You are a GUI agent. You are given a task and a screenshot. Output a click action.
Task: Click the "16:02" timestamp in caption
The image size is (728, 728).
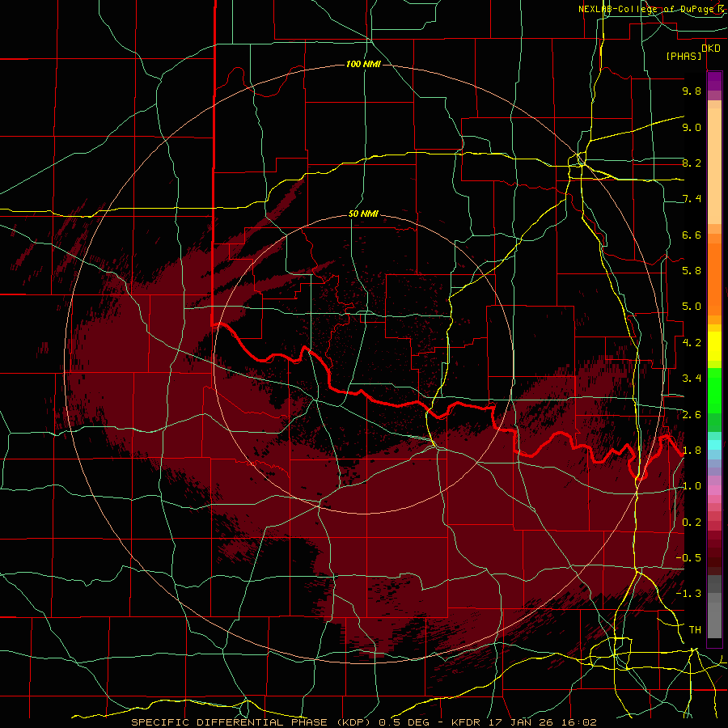click(580, 722)
